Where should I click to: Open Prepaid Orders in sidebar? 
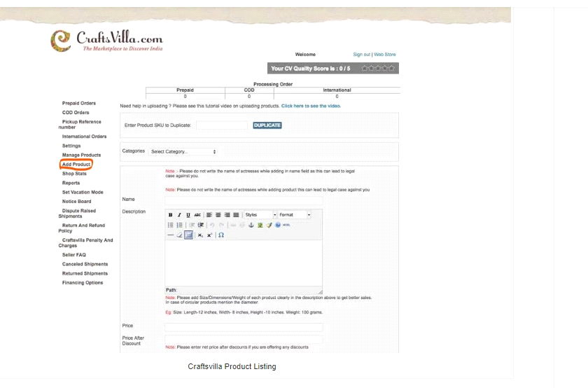(78, 103)
